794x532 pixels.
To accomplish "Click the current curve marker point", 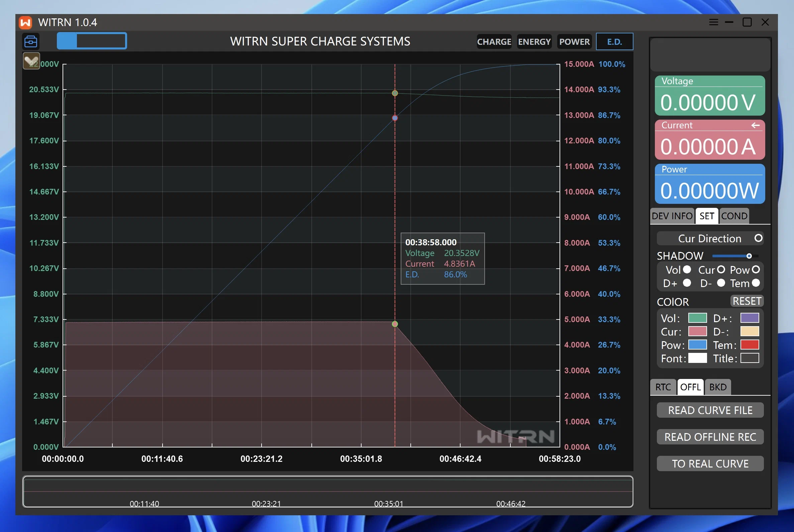I will [395, 324].
